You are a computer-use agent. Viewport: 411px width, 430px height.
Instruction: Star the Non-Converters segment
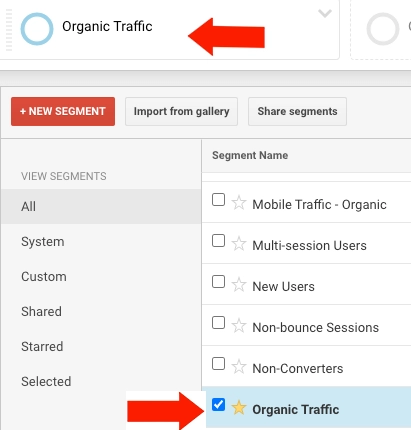(239, 367)
